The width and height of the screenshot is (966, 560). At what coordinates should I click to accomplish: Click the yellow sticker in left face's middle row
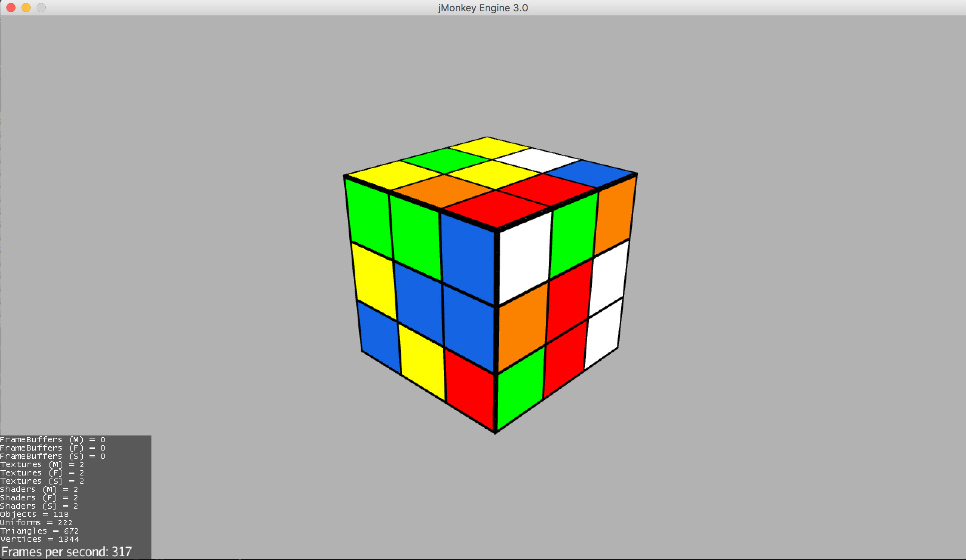pos(374,281)
